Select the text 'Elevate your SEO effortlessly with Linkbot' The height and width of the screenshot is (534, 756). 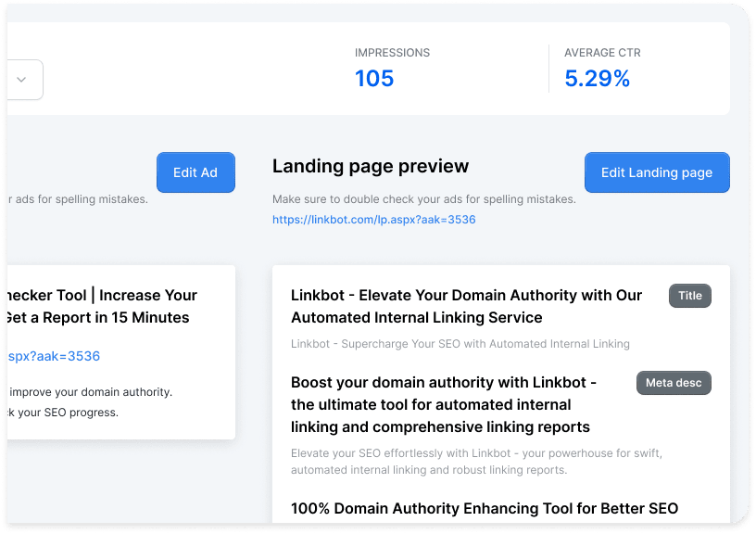pyautogui.click(x=476, y=461)
